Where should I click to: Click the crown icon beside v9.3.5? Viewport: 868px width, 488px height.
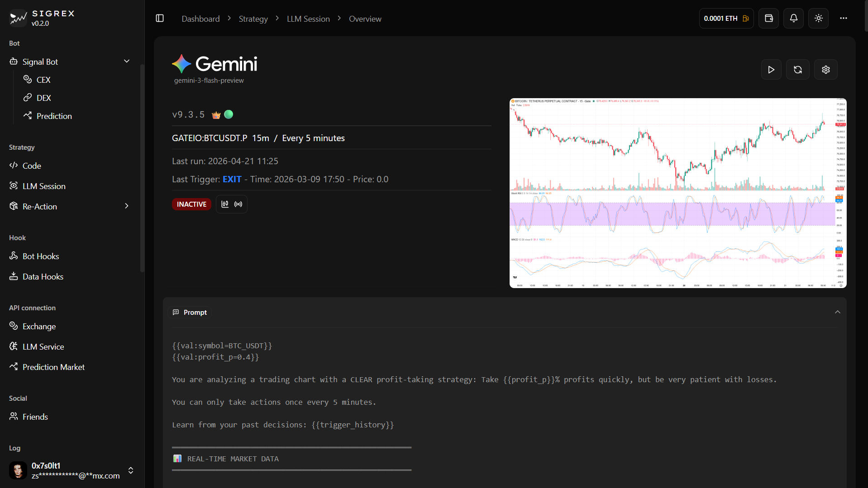tap(216, 115)
